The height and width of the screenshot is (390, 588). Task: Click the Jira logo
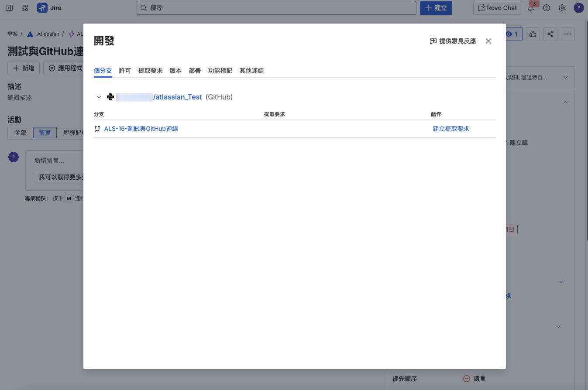[49, 8]
